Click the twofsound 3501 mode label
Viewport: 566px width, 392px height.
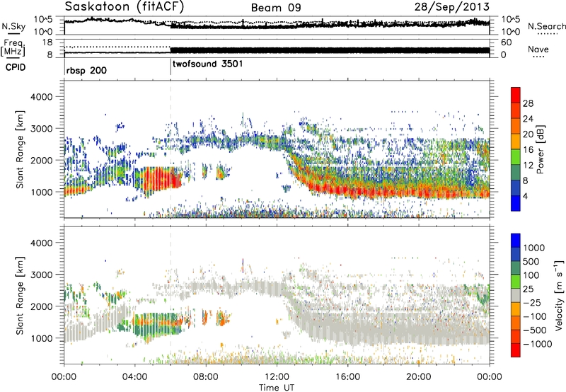click(207, 64)
